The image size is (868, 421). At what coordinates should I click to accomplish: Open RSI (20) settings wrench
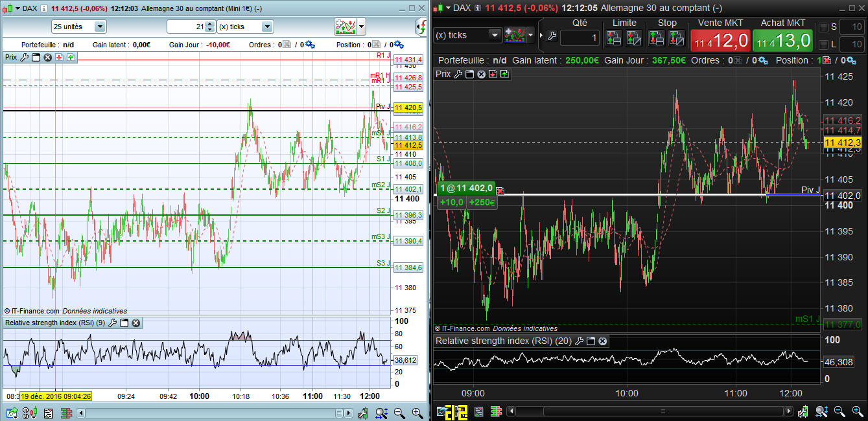(x=579, y=341)
